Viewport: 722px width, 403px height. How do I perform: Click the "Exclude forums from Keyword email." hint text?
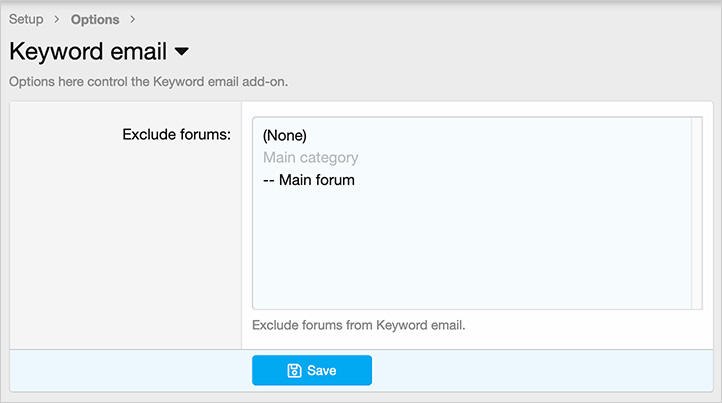(359, 325)
